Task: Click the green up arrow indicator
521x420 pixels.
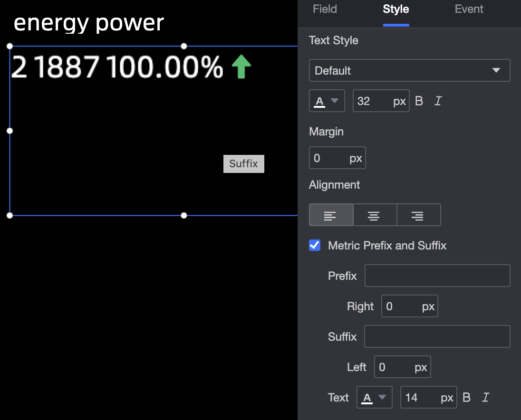Action: 241,67
